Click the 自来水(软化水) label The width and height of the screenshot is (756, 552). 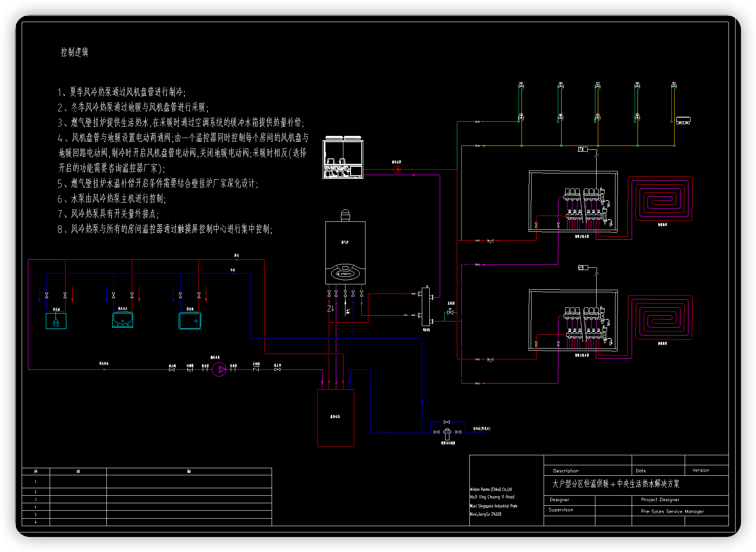pyautogui.click(x=481, y=429)
